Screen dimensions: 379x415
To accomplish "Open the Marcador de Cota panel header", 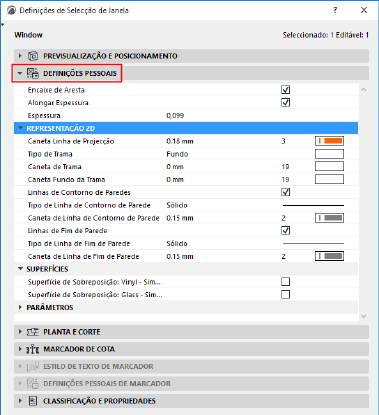I will [x=191, y=349].
